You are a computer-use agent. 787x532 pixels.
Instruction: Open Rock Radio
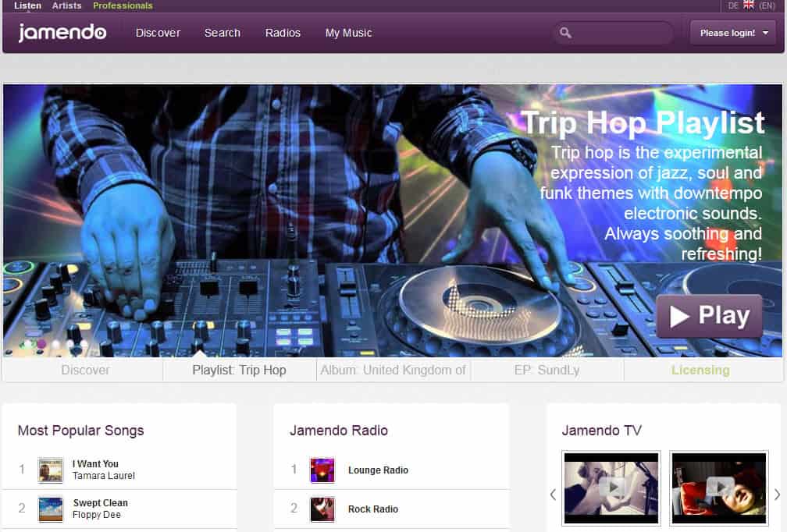[373, 509]
